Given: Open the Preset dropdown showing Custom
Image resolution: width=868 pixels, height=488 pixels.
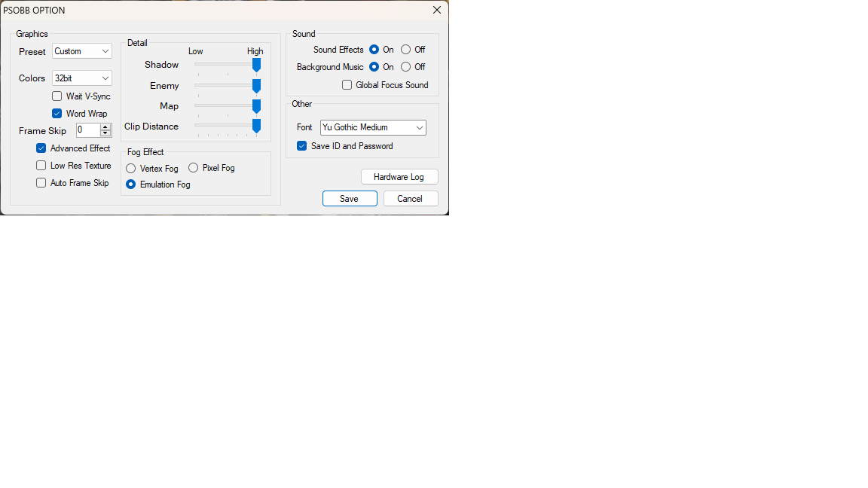Looking at the screenshot, I should [82, 51].
